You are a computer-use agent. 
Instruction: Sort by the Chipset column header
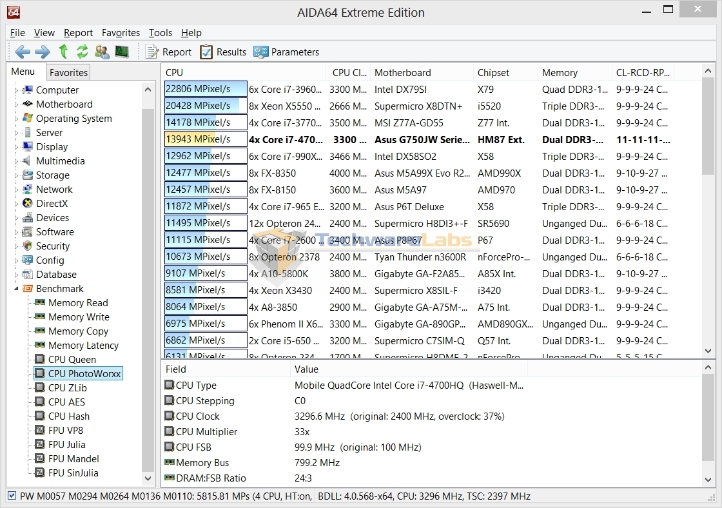coord(505,72)
